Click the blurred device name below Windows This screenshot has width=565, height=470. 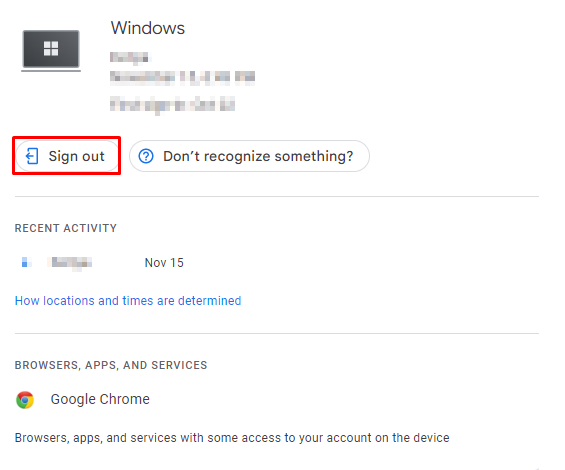[130, 58]
